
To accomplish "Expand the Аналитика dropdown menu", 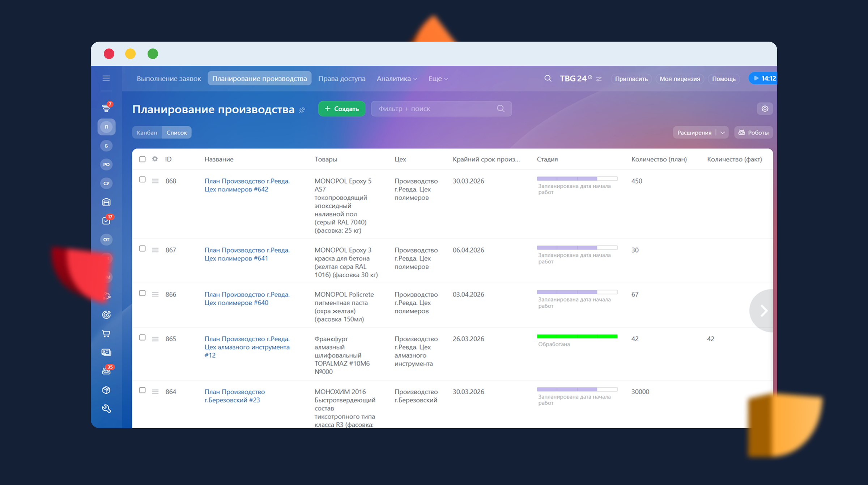I will point(397,79).
